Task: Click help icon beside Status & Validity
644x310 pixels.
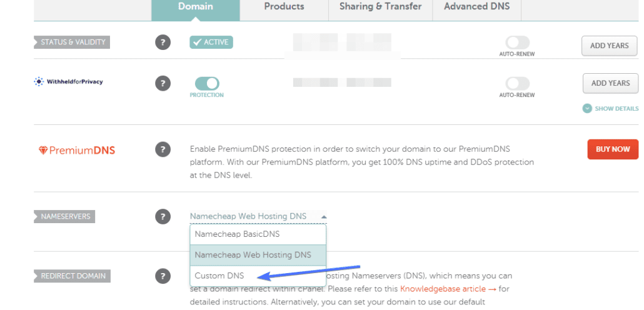Action: pos(163,43)
